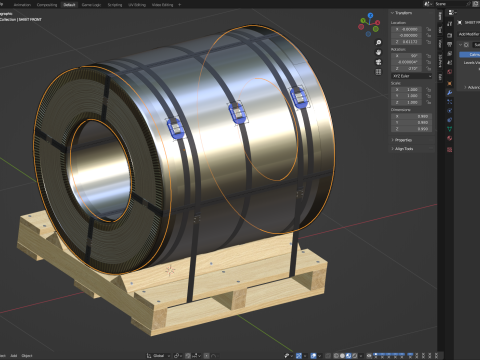Toggle the lock for Rotation X

click(428, 56)
